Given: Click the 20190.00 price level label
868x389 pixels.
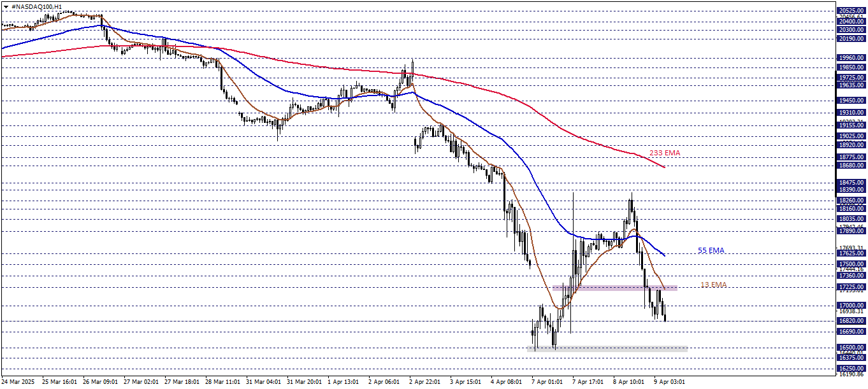Looking at the screenshot, I should click(x=852, y=39).
